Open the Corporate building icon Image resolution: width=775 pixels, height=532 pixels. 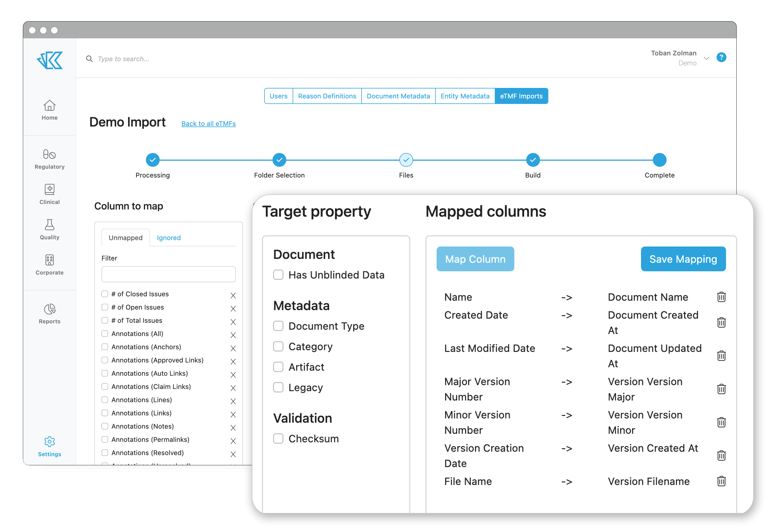click(x=49, y=260)
